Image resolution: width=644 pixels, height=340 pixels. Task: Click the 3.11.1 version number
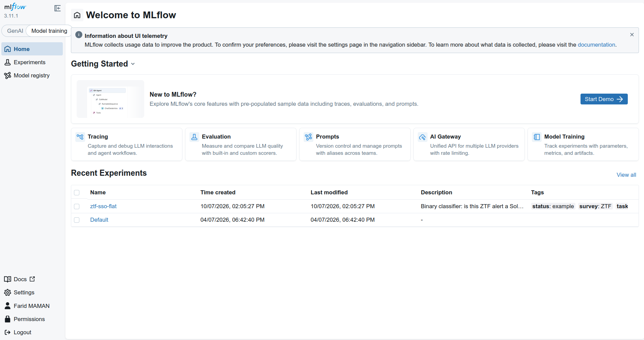11,16
